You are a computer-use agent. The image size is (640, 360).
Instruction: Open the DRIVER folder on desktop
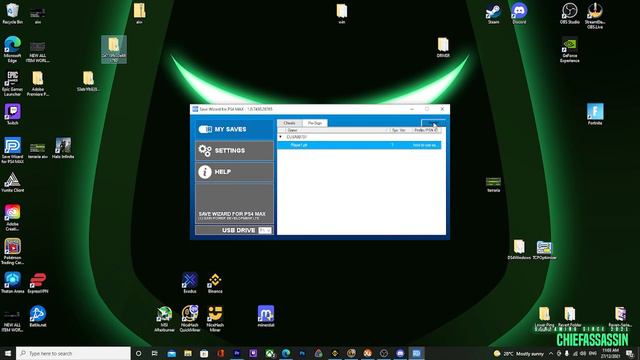pyautogui.click(x=443, y=47)
